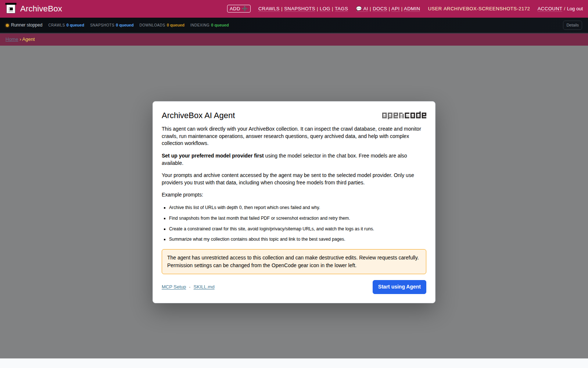Open the TAGS link in header

(x=341, y=9)
